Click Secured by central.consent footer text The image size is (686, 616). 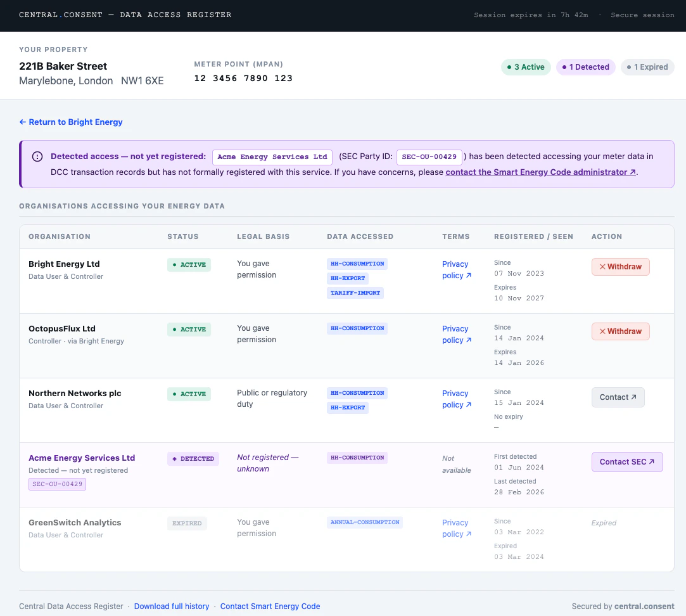[623, 606]
